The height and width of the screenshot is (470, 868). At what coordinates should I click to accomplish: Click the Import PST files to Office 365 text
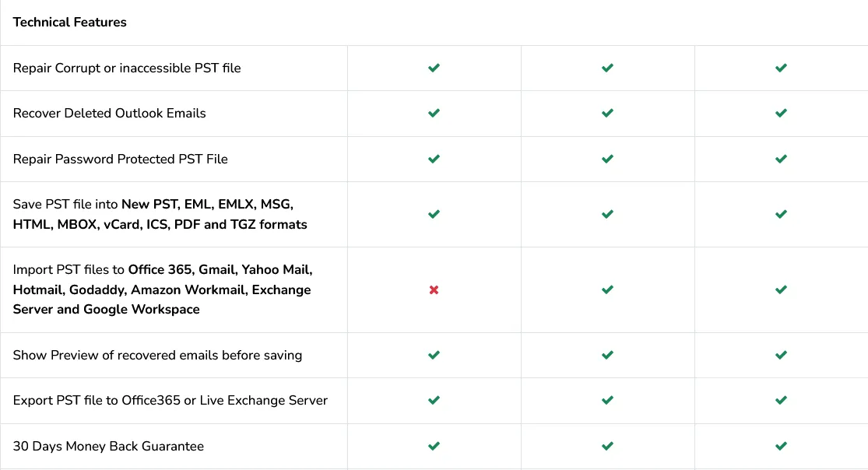162,289
